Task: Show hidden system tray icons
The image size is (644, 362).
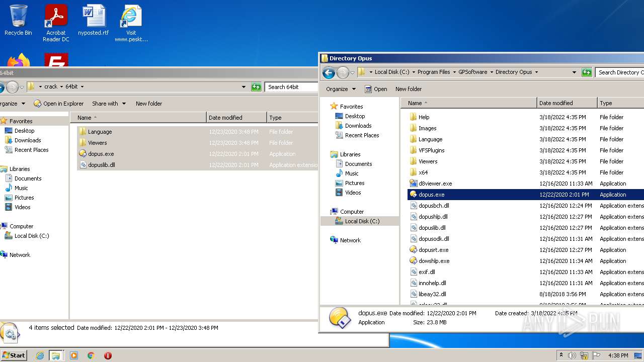Action: coord(561,355)
